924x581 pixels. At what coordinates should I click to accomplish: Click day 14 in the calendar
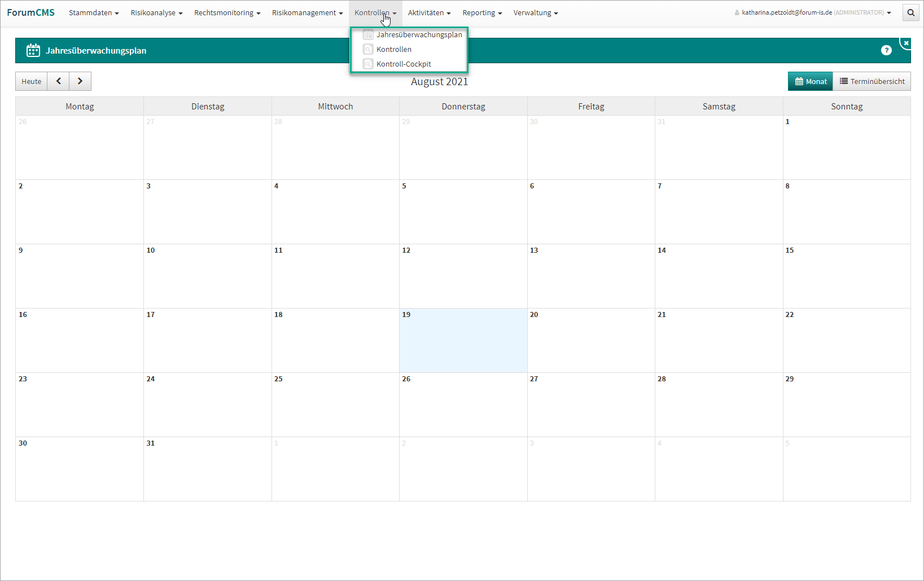coord(719,276)
